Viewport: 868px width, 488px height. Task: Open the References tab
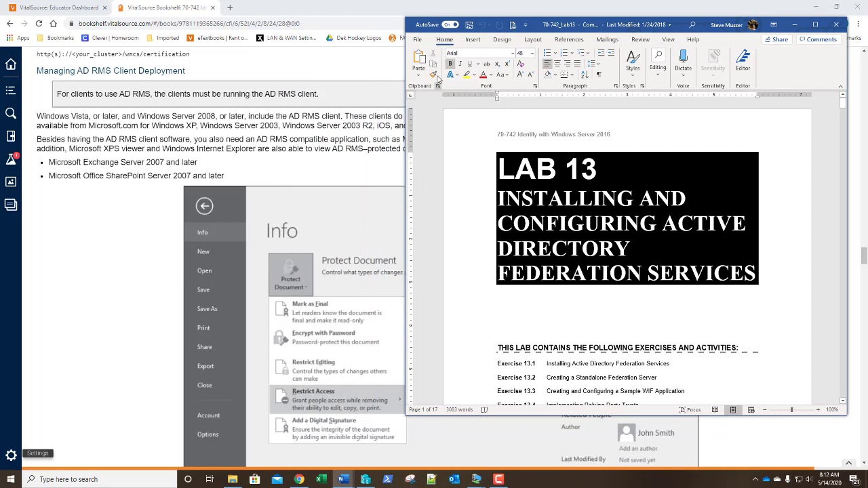[x=569, y=39]
